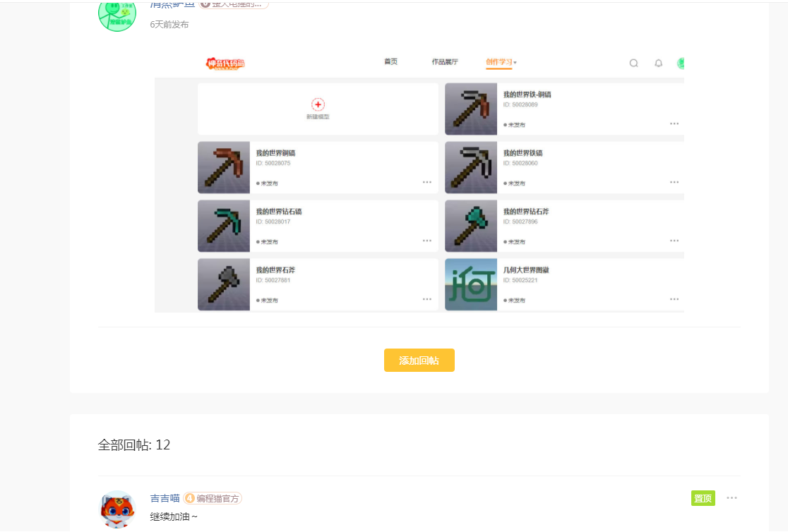788x532 pixels.
Task: Click the 神奇代码岛 logo in the posted screenshot
Action: (225, 64)
